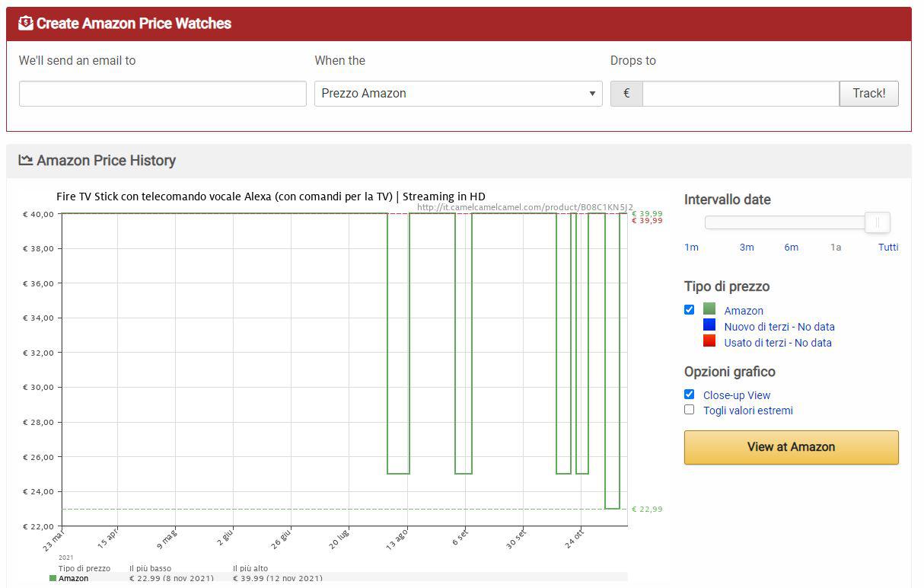Click the Amazon Price History chart icon
Viewport: 924px width, 588px height.
[x=26, y=160]
